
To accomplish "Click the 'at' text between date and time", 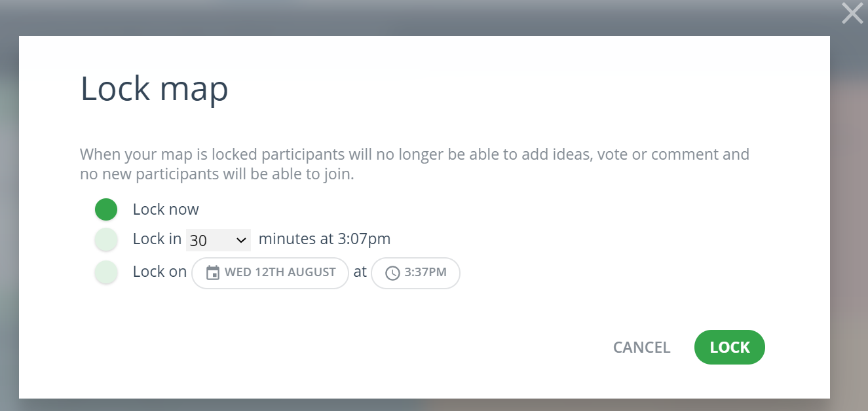I will [x=360, y=272].
